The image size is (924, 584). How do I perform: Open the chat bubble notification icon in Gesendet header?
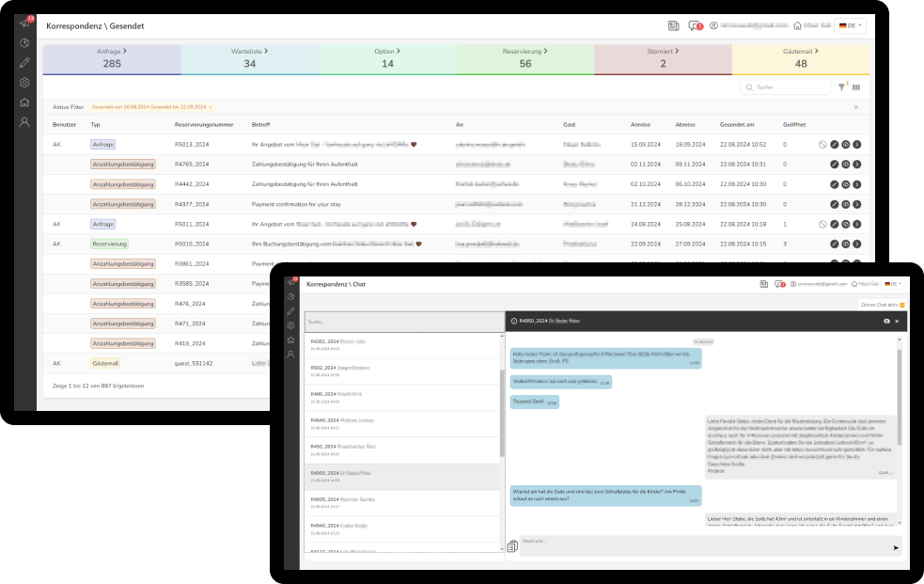(x=695, y=26)
